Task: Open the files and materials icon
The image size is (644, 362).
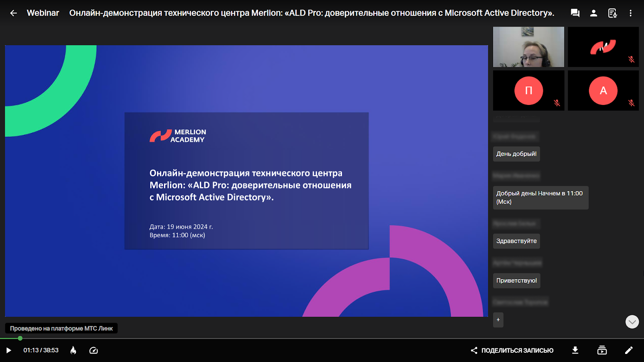Action: (612, 13)
